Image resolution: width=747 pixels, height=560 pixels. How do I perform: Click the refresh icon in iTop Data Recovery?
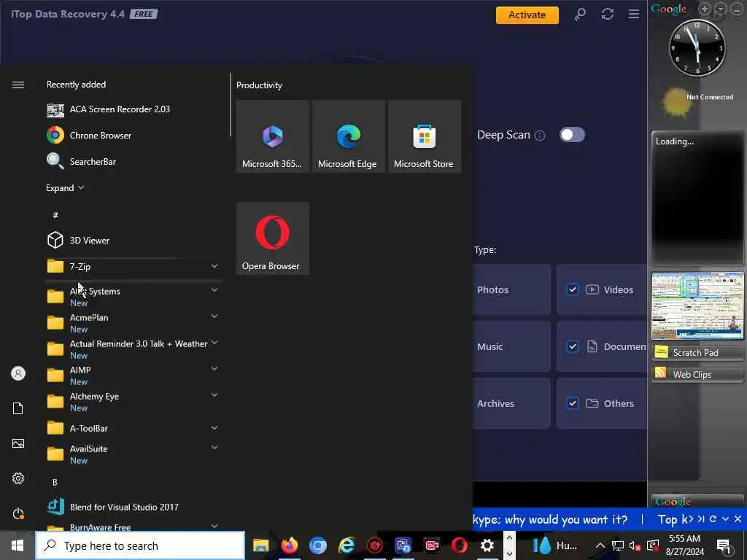[x=608, y=15]
